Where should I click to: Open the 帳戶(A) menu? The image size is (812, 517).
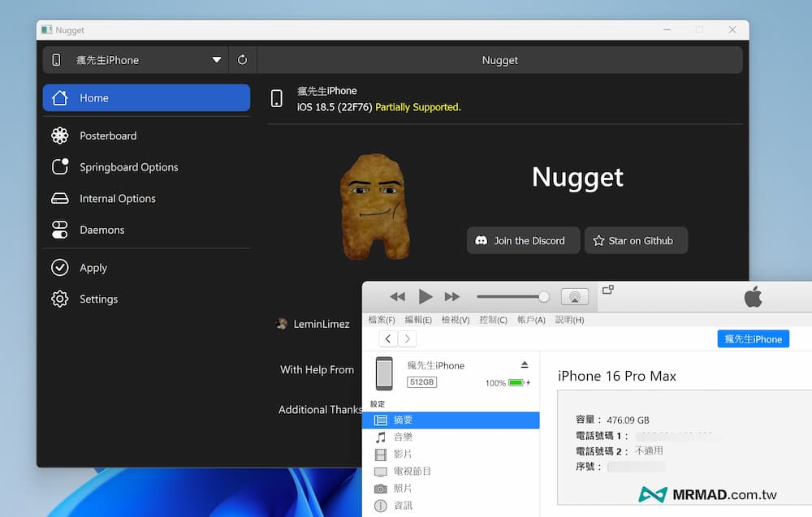[x=531, y=320]
